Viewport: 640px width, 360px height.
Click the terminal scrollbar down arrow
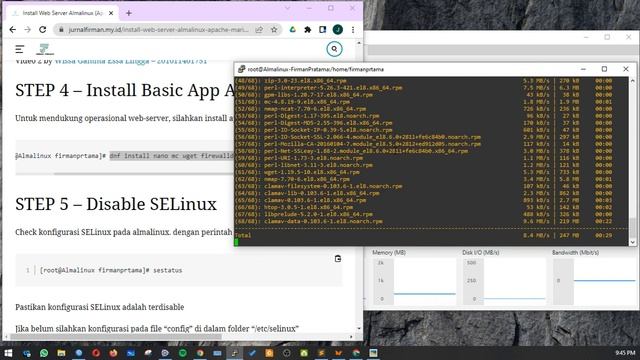633,242
